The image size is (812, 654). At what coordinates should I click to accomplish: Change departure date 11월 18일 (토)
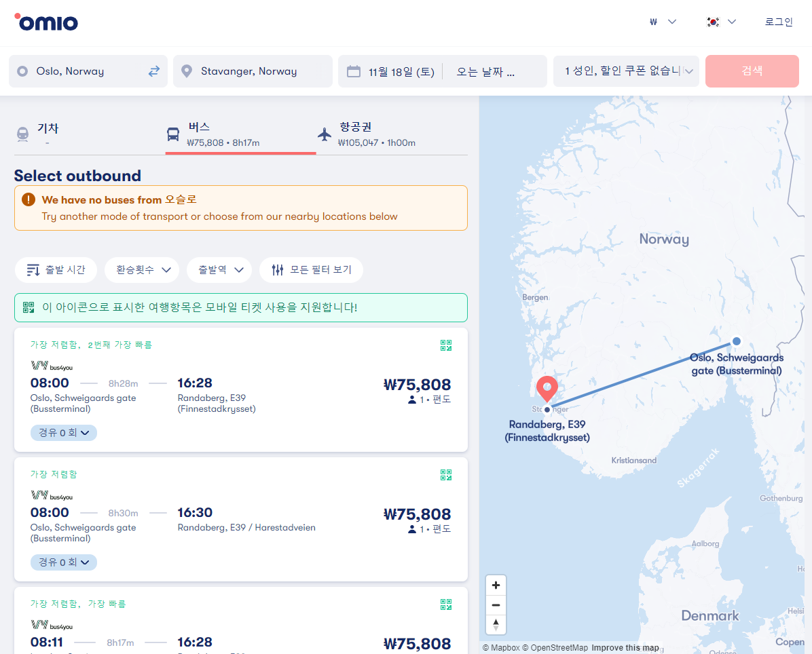tap(401, 72)
